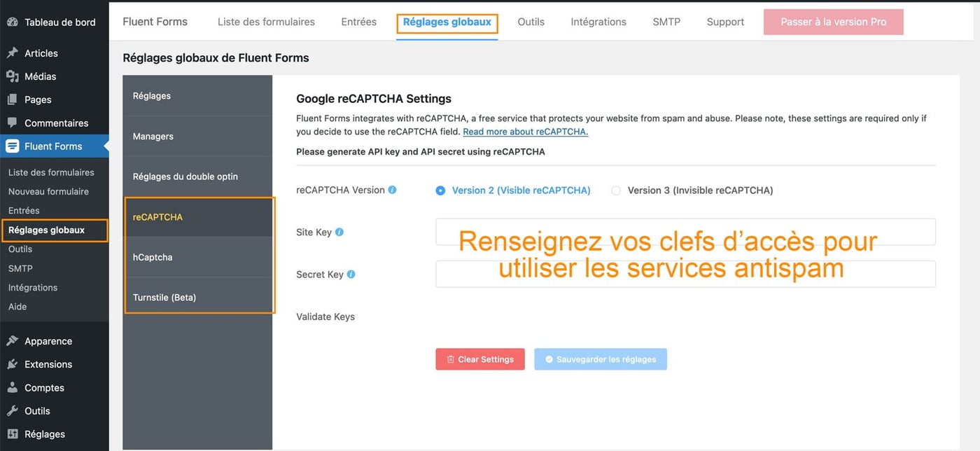Click Sauvegarder les réglages
This screenshot has height=451, width=980.
600,359
